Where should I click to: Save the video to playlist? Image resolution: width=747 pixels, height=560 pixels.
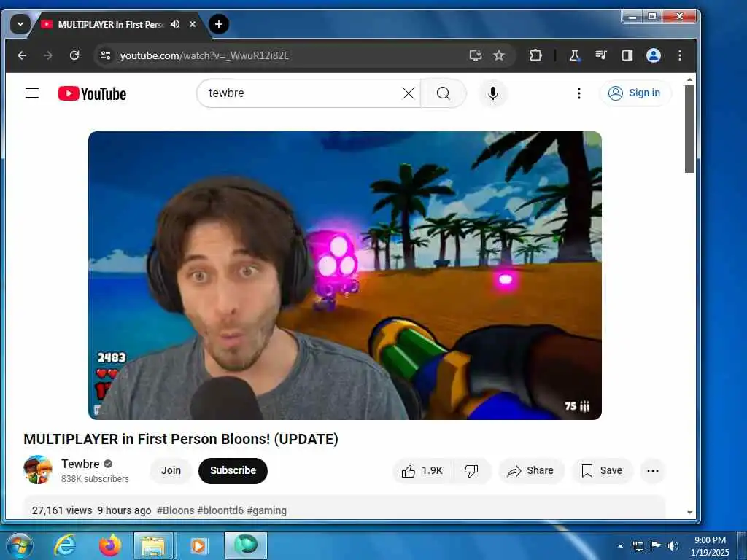coord(602,471)
